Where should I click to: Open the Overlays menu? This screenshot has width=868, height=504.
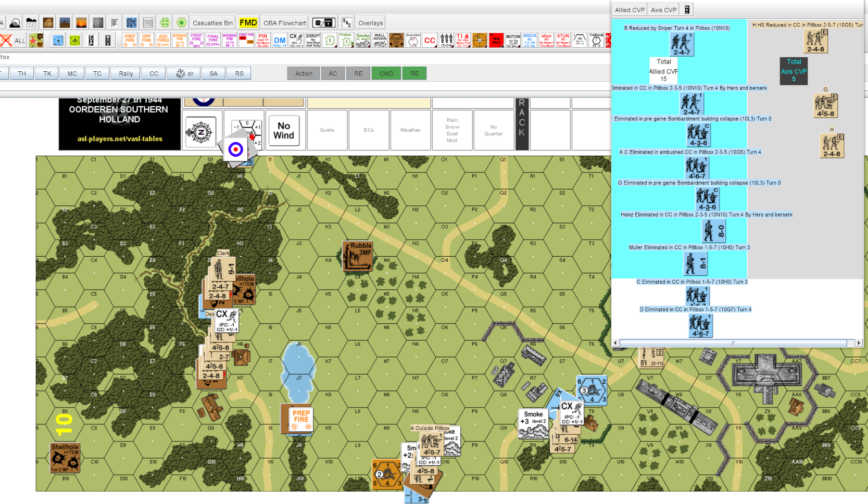370,23
